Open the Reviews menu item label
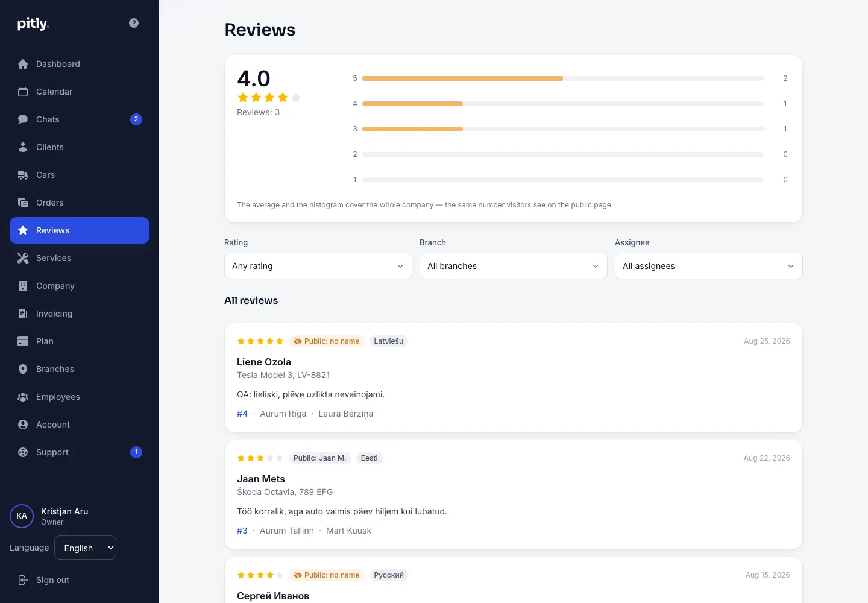Image resolution: width=868 pixels, height=603 pixels. tap(53, 230)
